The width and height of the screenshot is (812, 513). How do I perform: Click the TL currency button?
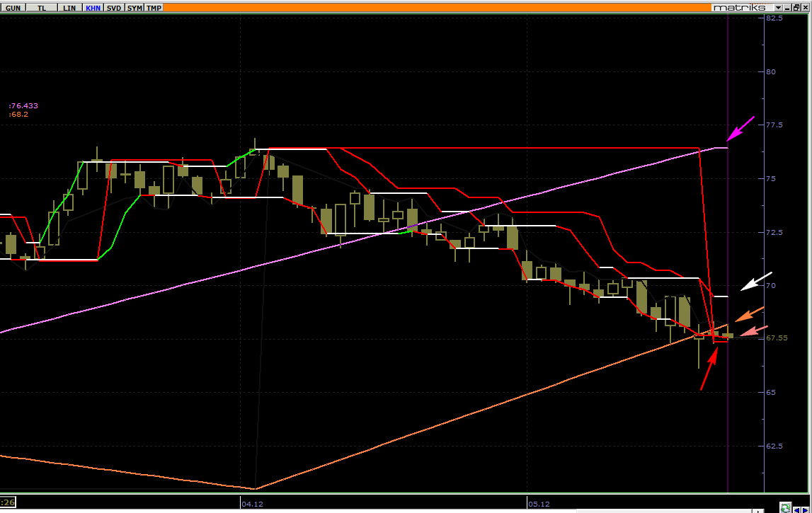(42, 8)
